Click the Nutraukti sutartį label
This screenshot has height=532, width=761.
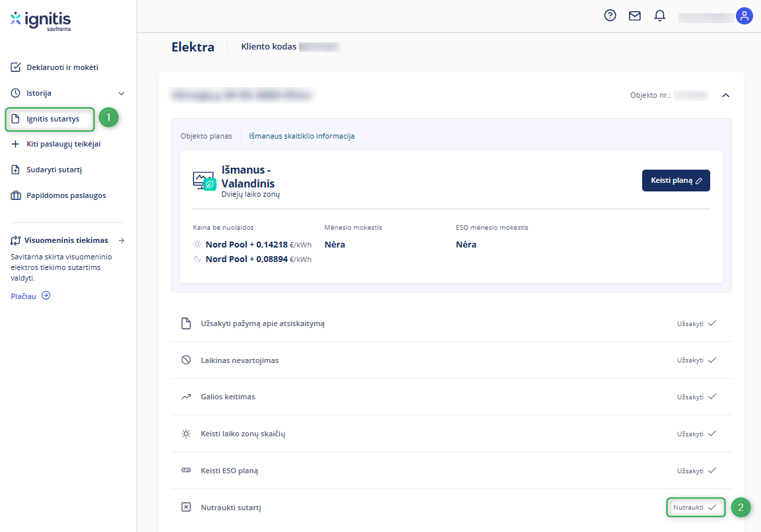(230, 507)
